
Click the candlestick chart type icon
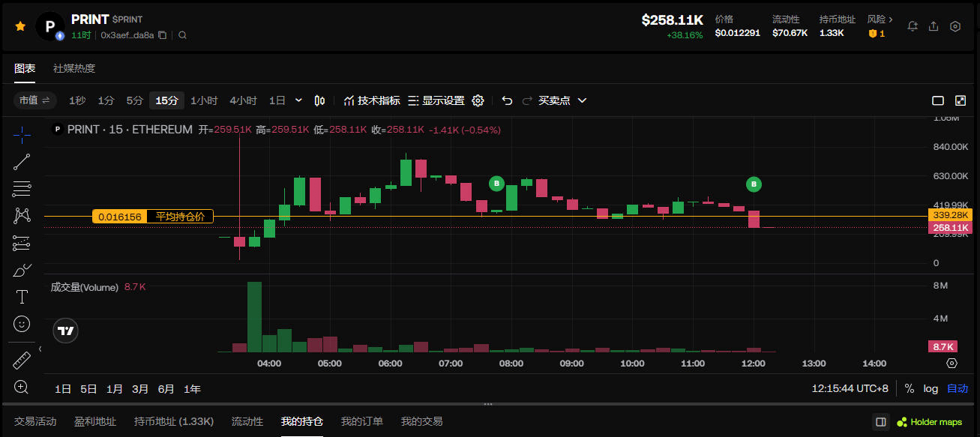[x=320, y=100]
